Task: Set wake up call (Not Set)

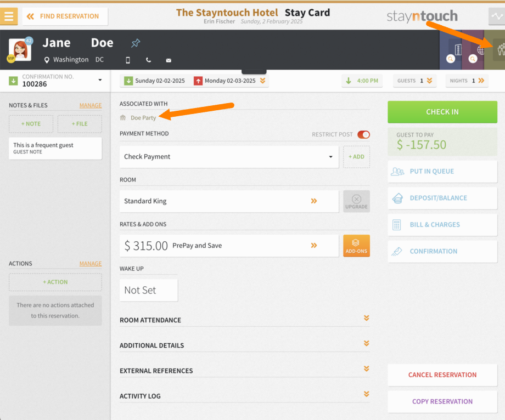Action: click(149, 290)
